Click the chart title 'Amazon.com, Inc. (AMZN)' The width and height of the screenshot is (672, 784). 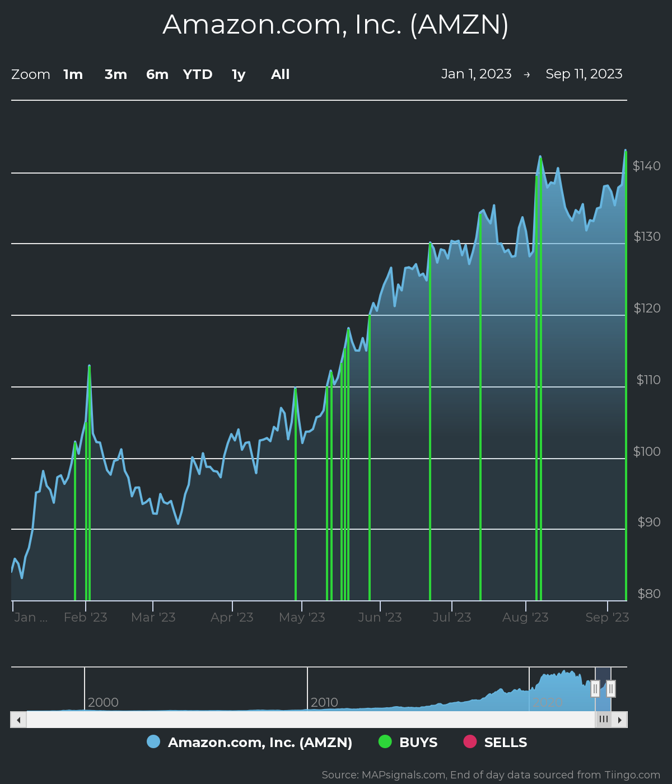336,25
